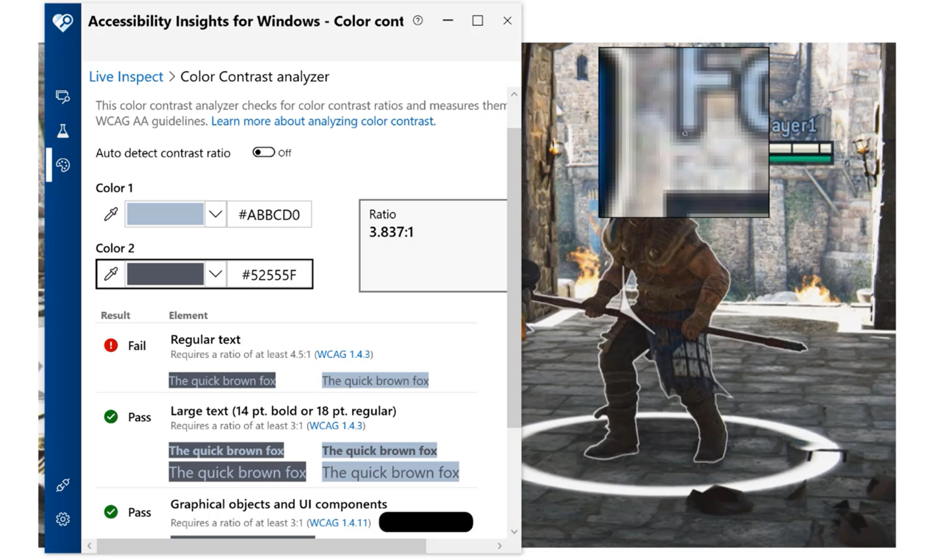Screen dimensions: 944x560
Task: Click the Color 2 dark gray swatch
Action: 165,274
